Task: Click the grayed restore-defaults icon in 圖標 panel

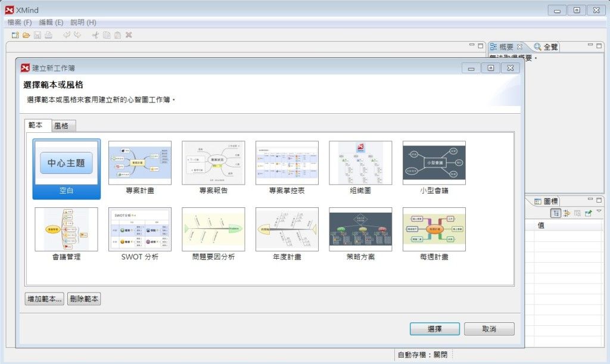Action: pos(577,213)
